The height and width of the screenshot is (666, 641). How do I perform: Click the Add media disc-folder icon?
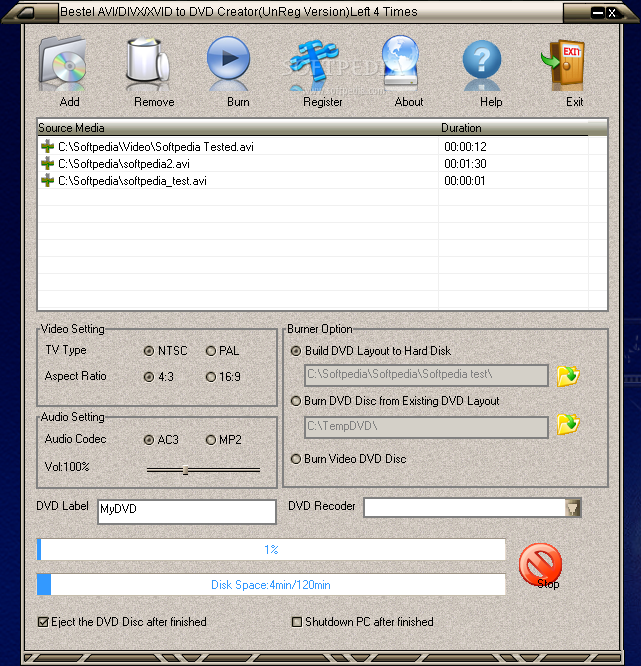pos(63,63)
